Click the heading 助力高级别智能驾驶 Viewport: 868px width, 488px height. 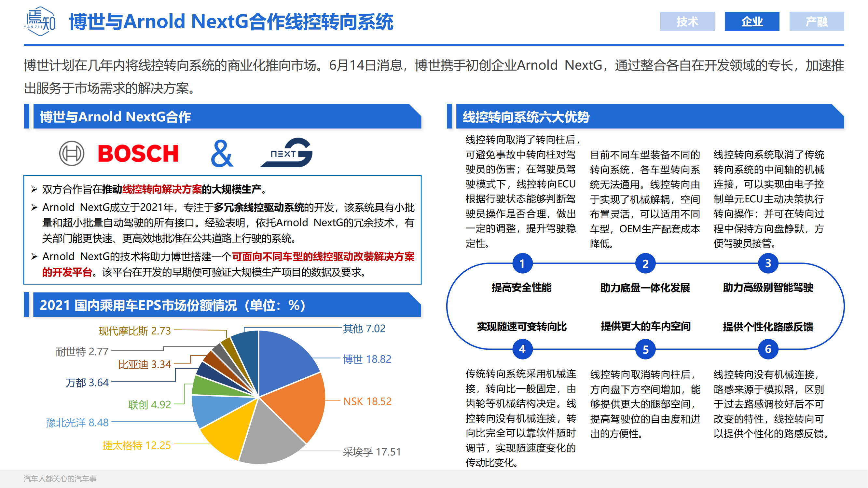pyautogui.click(x=768, y=288)
